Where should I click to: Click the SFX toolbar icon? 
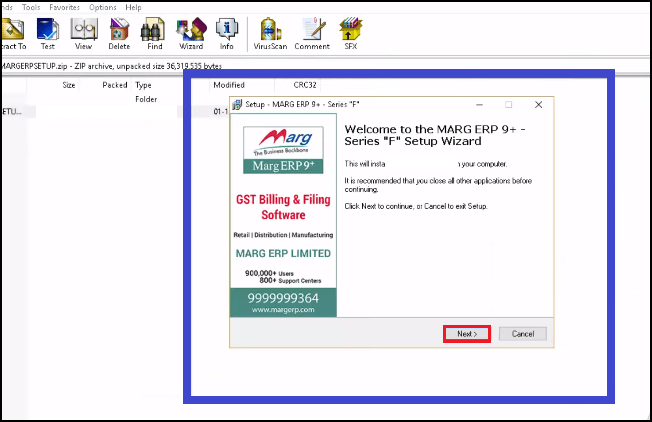click(351, 34)
